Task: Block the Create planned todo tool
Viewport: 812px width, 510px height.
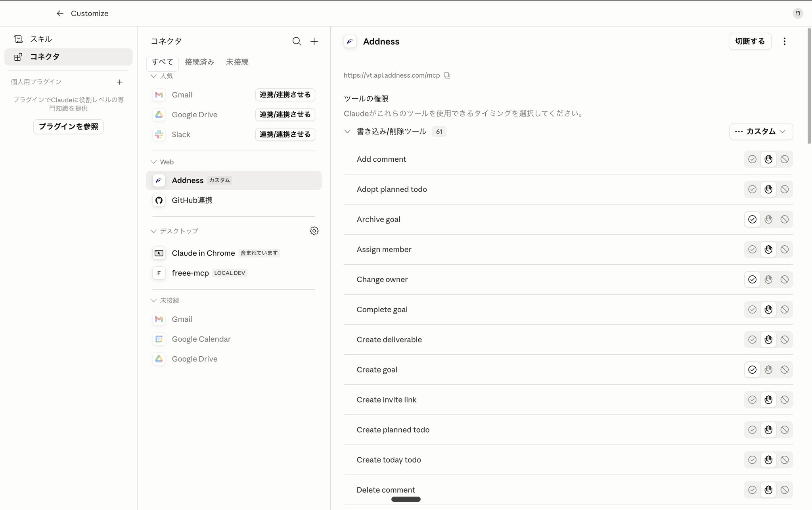Action: [x=784, y=430]
